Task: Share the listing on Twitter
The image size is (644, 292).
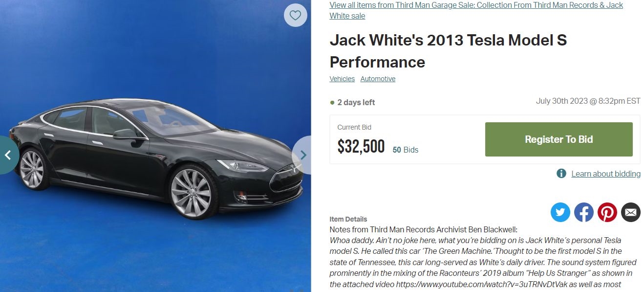Action: pyautogui.click(x=560, y=212)
